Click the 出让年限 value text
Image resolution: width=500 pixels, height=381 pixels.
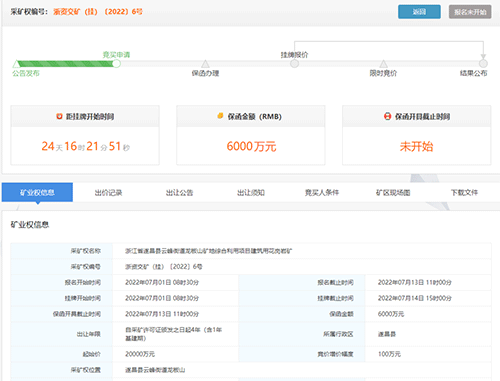173,334
